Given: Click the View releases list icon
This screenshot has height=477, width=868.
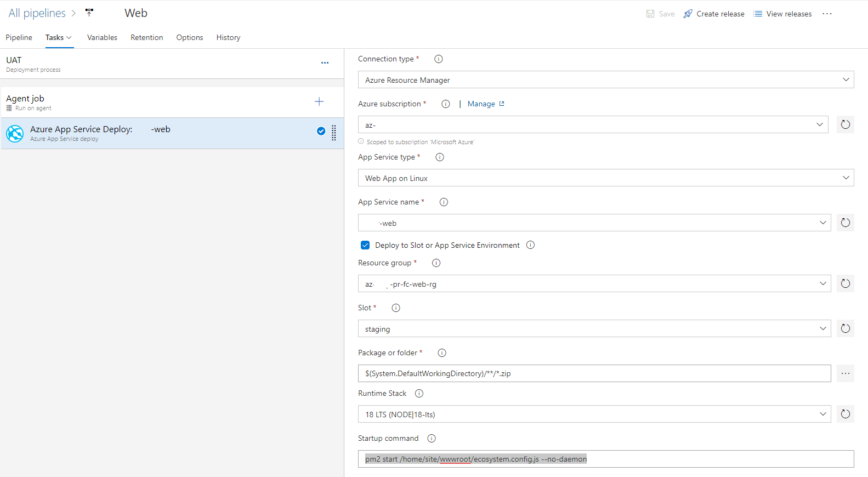Looking at the screenshot, I should [x=758, y=14].
